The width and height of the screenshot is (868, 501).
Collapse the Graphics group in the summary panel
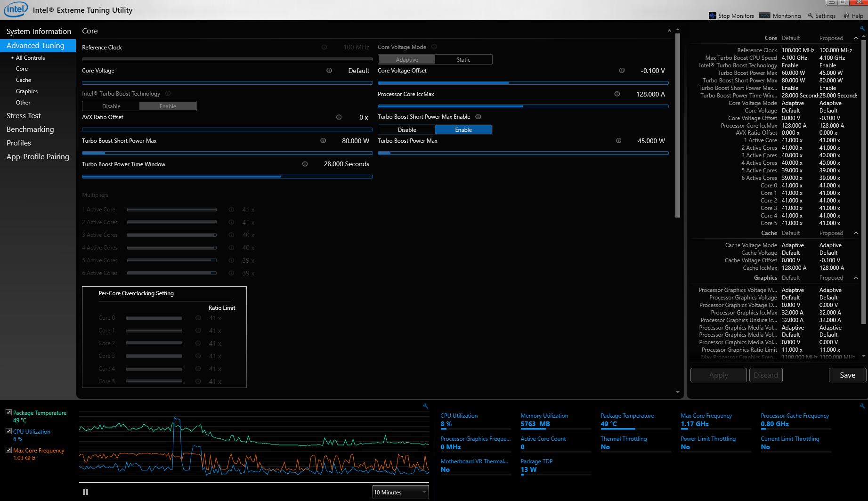[x=856, y=278]
